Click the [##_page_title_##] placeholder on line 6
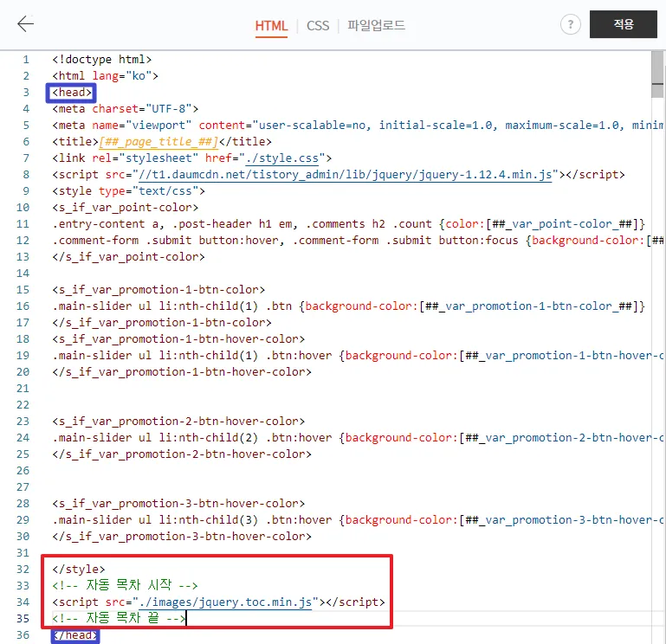This screenshot has width=666, height=644. point(158,142)
